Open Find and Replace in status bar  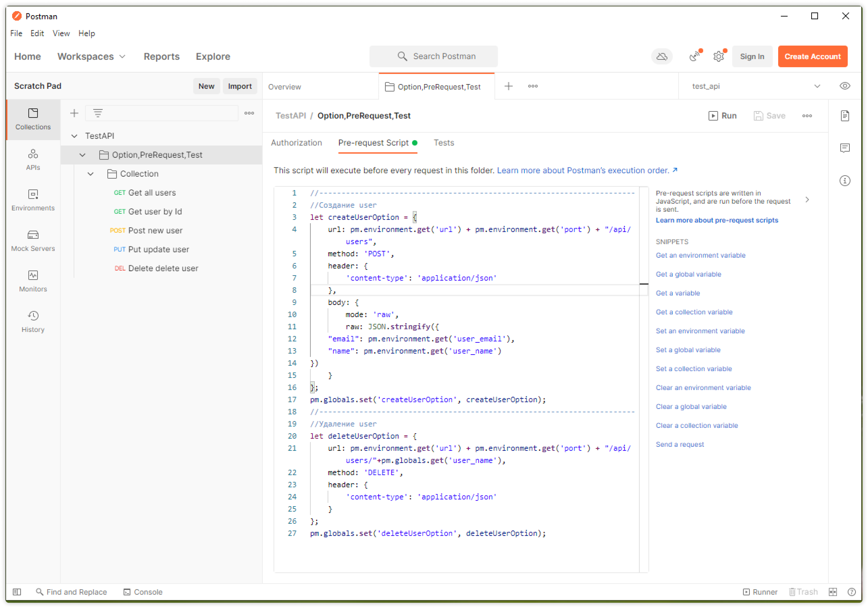71,592
